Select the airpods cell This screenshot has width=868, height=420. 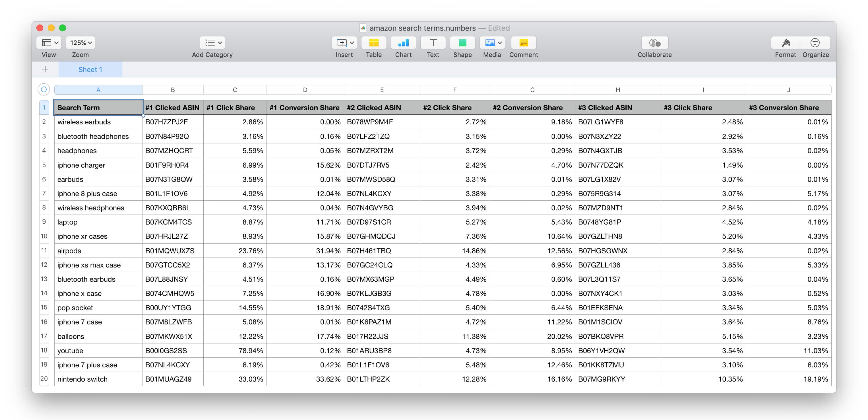98,250
